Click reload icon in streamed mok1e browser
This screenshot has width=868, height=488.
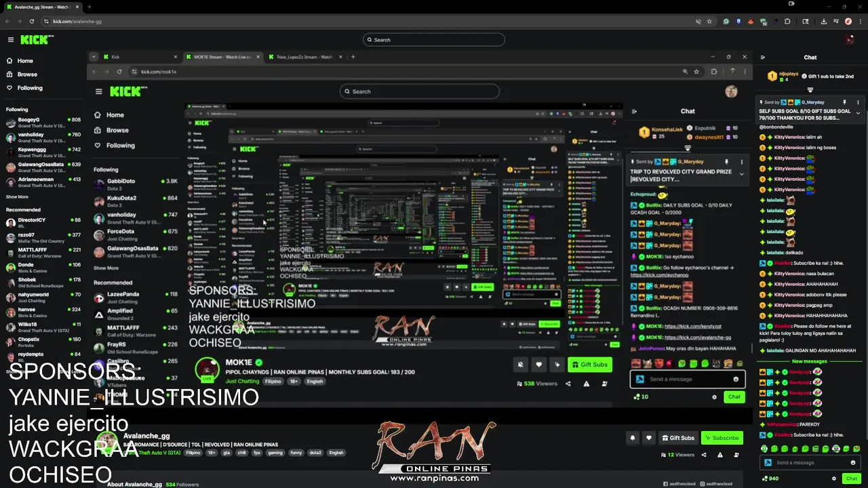coord(119,71)
